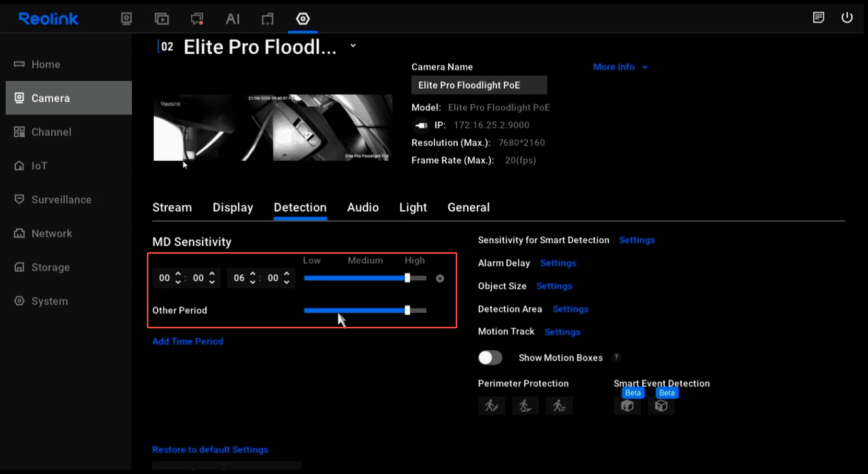
Task: Click the camera preview thumbnail
Action: point(273,127)
